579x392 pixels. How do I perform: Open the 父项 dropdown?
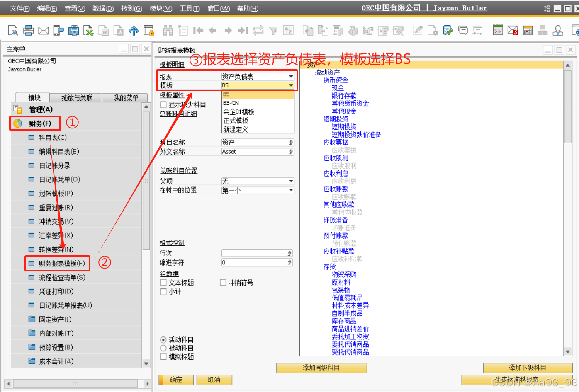click(258, 181)
